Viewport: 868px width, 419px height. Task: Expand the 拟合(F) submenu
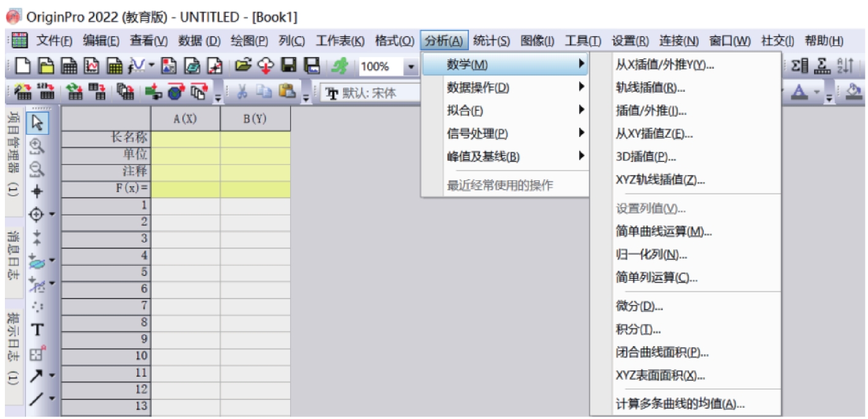click(x=505, y=110)
